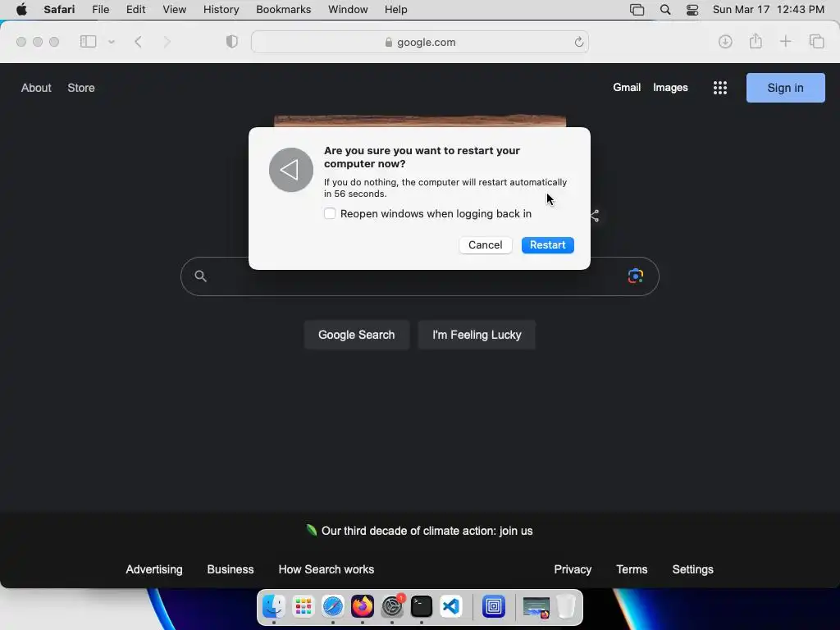Image resolution: width=840 pixels, height=630 pixels.
Task: Open screen mirroring menu bar icon
Action: tap(637, 10)
